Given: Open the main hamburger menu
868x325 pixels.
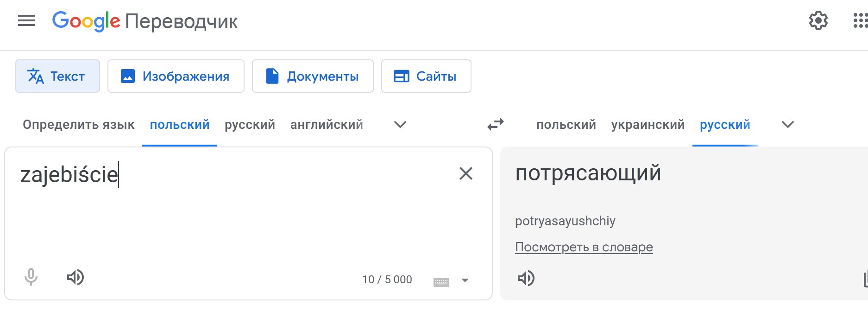Looking at the screenshot, I should click(x=26, y=21).
